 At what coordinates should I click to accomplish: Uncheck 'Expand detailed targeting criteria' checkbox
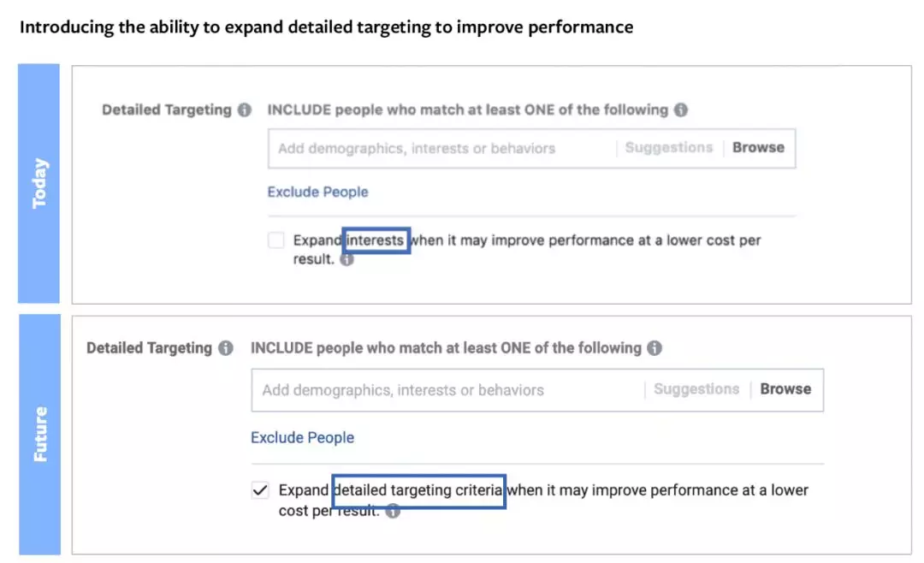click(259, 491)
